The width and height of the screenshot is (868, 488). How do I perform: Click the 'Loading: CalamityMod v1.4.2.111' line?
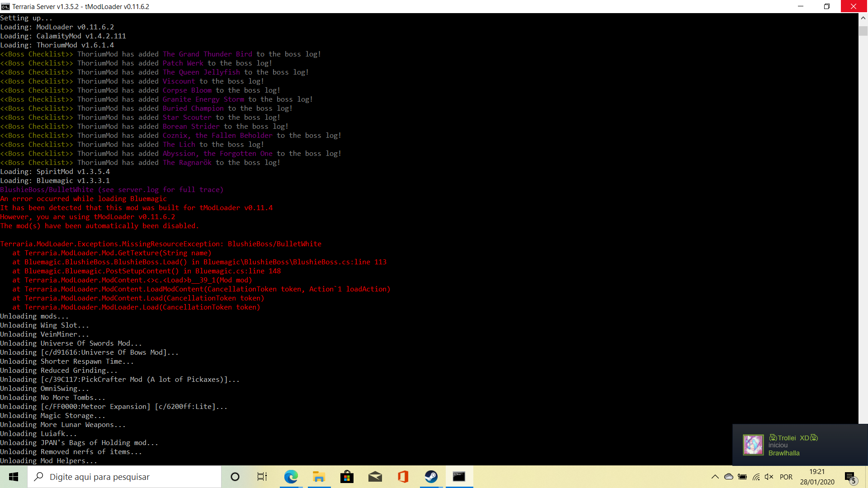(x=63, y=36)
